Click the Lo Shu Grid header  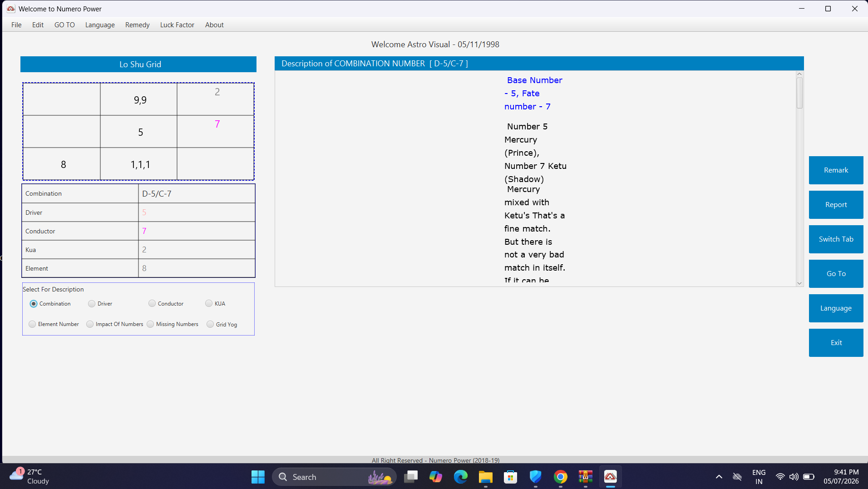coord(138,64)
